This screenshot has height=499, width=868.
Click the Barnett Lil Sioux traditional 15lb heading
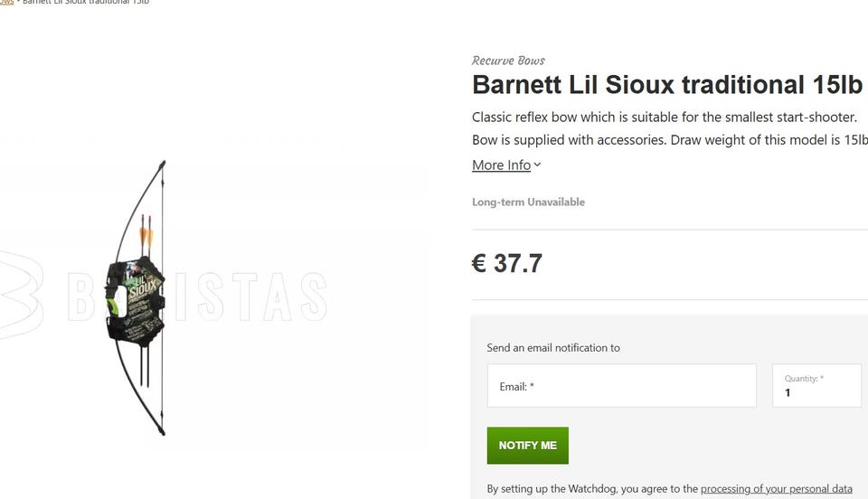click(x=666, y=85)
